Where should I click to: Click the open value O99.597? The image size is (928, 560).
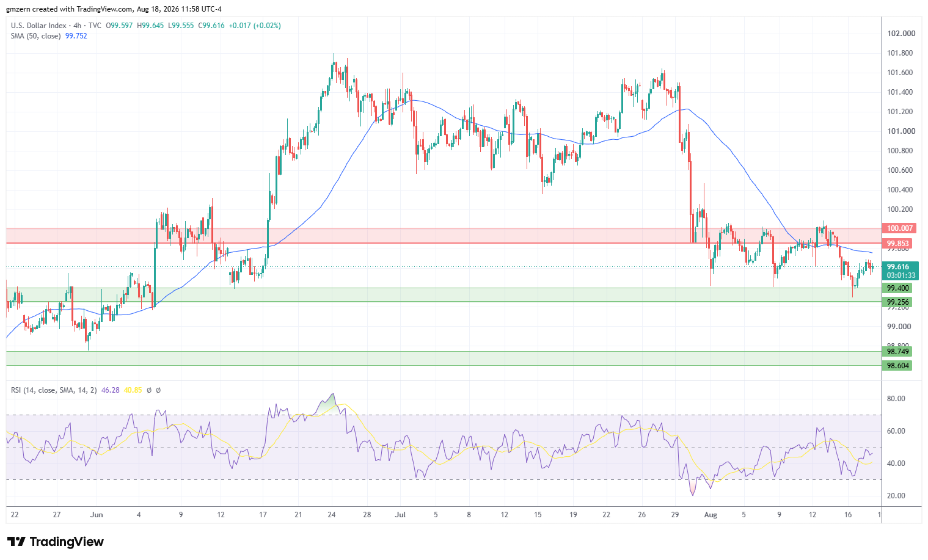[x=120, y=26]
